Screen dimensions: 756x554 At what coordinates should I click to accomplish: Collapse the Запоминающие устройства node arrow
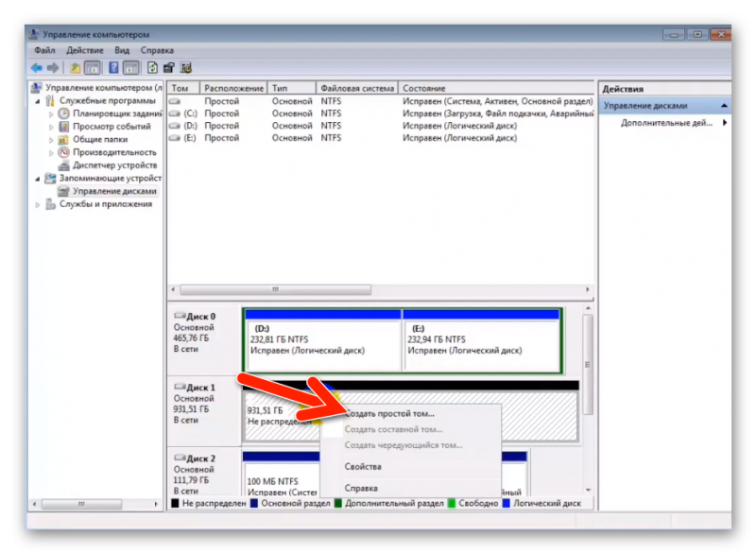click(x=38, y=179)
